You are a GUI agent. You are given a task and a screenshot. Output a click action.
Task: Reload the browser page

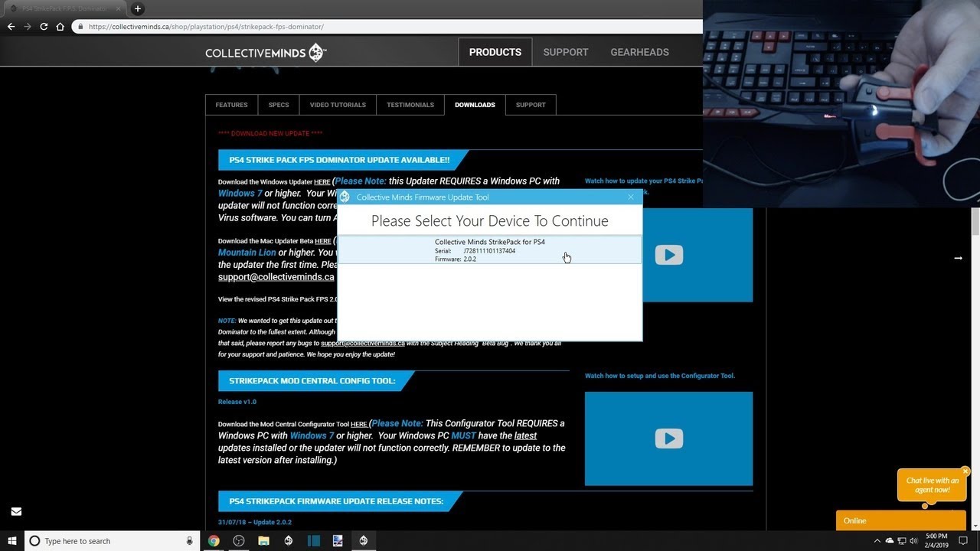(44, 26)
